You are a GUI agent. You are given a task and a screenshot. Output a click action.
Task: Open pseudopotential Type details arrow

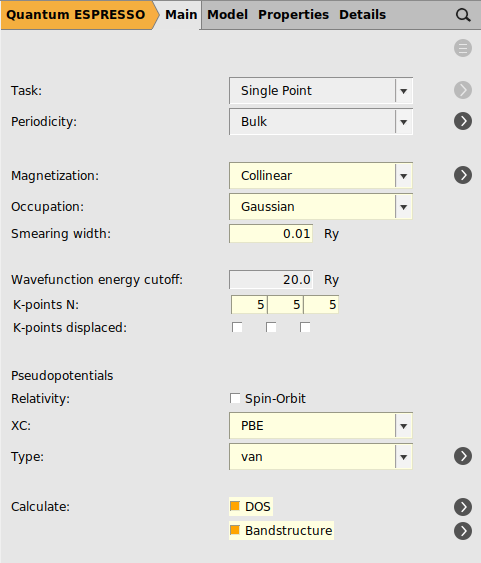point(463,456)
